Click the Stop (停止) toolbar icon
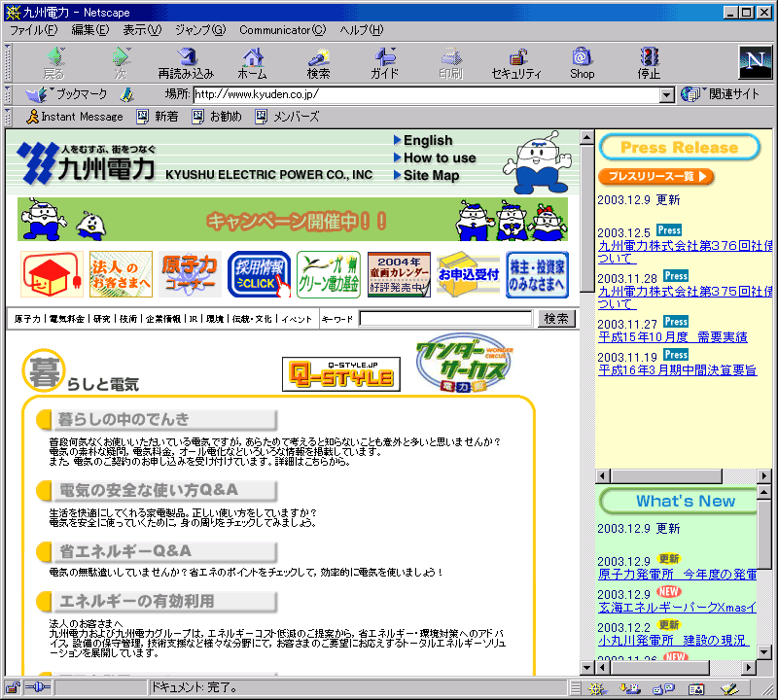 click(x=649, y=63)
